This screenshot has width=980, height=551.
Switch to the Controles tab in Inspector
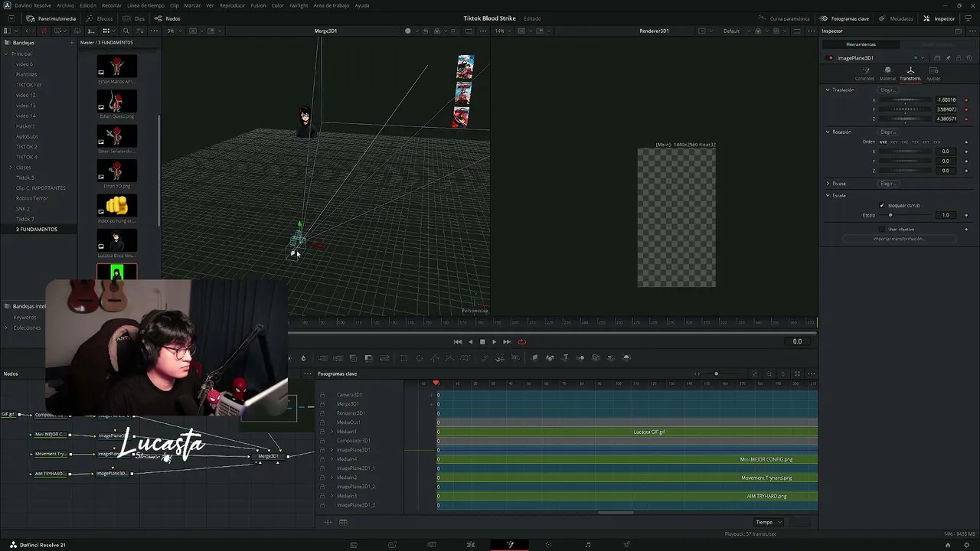tap(864, 73)
